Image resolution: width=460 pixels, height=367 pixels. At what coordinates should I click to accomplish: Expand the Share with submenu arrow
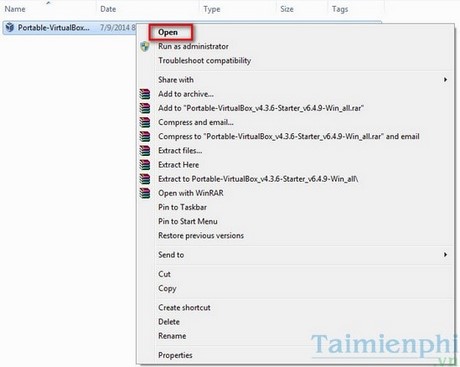coord(445,80)
